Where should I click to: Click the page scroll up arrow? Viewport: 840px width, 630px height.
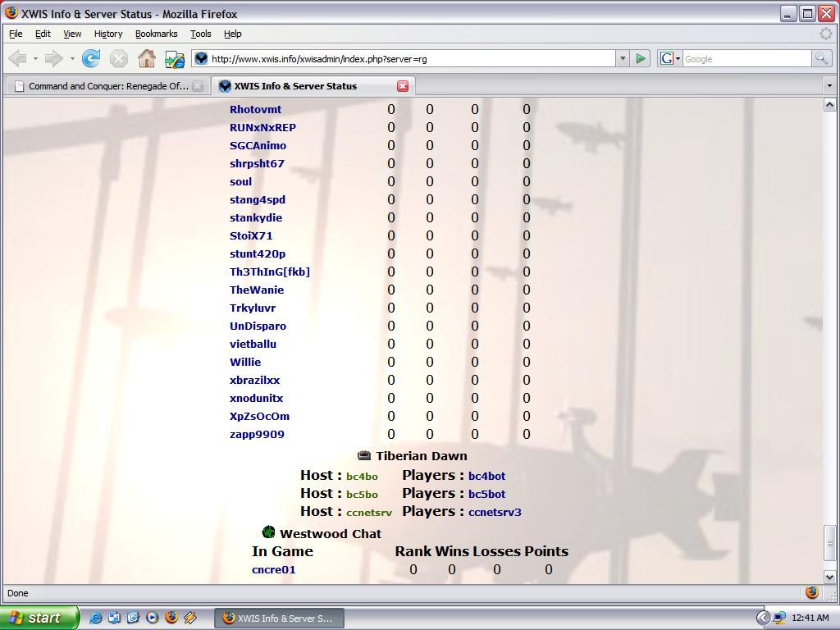829,104
